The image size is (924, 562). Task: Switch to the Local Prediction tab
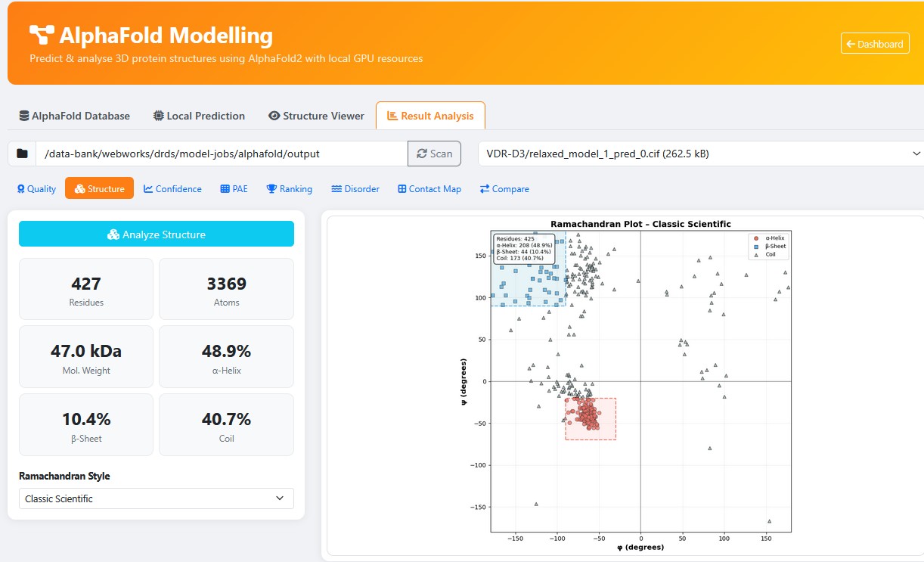pyautogui.click(x=199, y=116)
